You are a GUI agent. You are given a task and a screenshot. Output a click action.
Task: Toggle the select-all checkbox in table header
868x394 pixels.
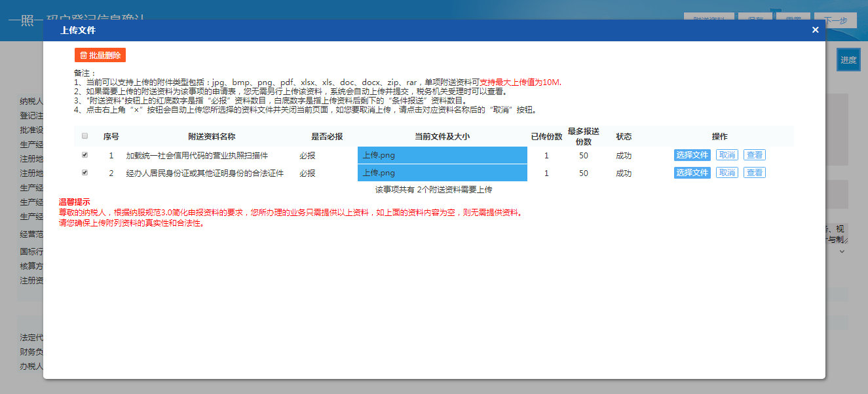(x=84, y=135)
